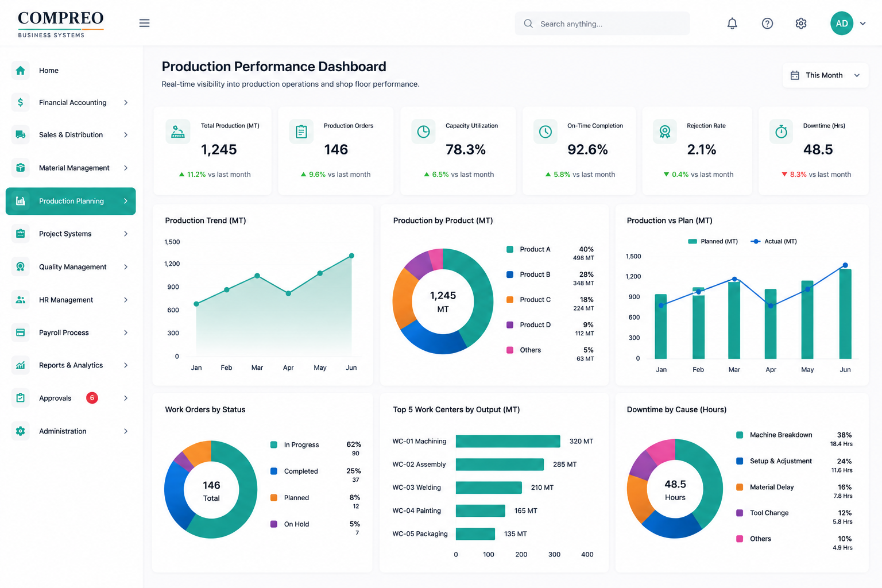Expand Material Management chevron

[126, 168]
